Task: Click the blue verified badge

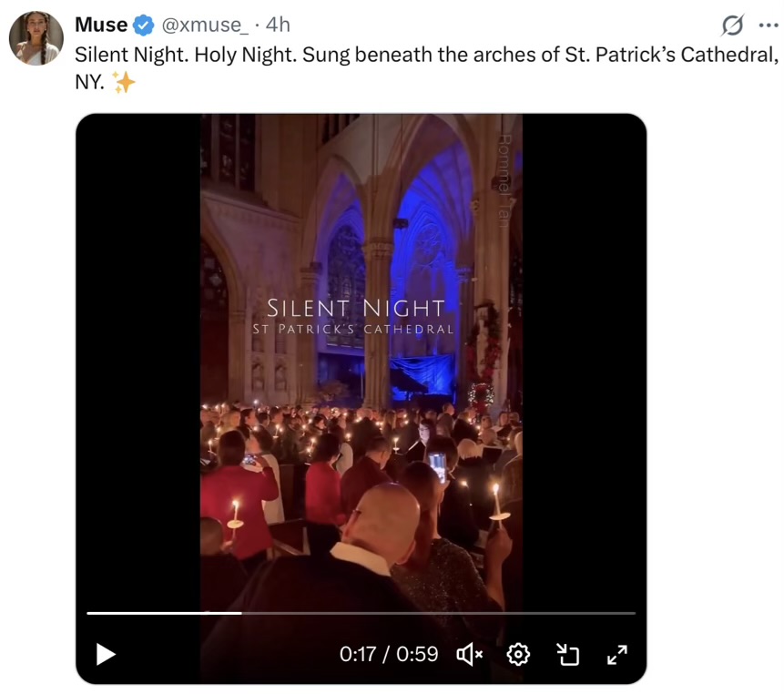Action: click(144, 25)
